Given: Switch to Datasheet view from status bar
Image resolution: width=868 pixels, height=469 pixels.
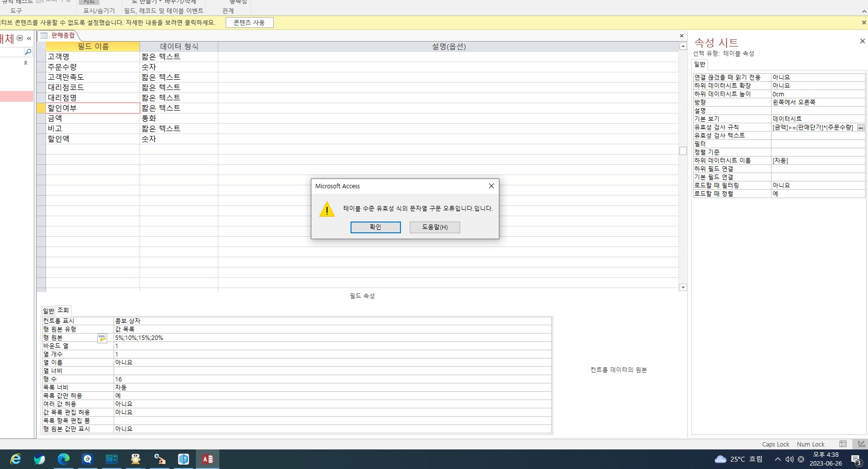Looking at the screenshot, I should coord(843,444).
